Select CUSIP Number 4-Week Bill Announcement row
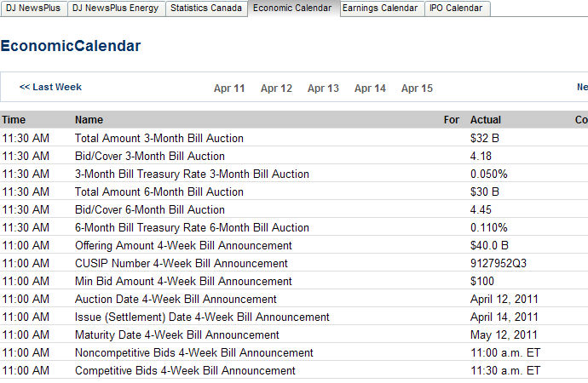588x383 pixels. pos(181,263)
